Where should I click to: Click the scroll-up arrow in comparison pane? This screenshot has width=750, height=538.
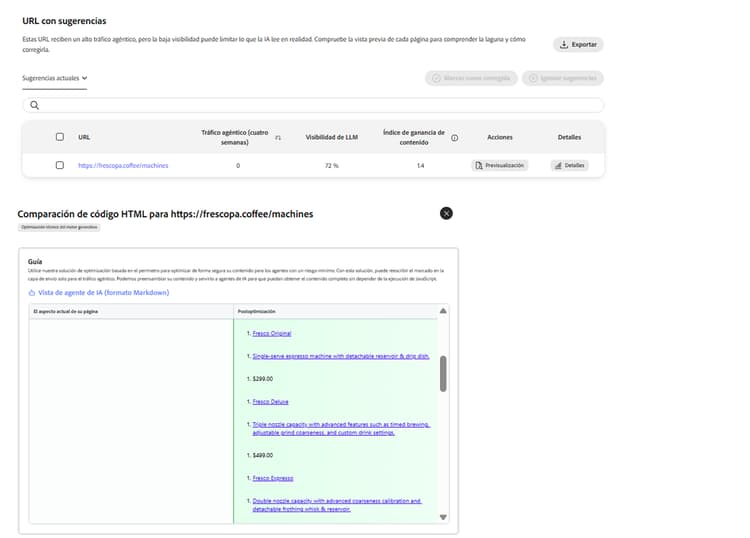(x=443, y=311)
